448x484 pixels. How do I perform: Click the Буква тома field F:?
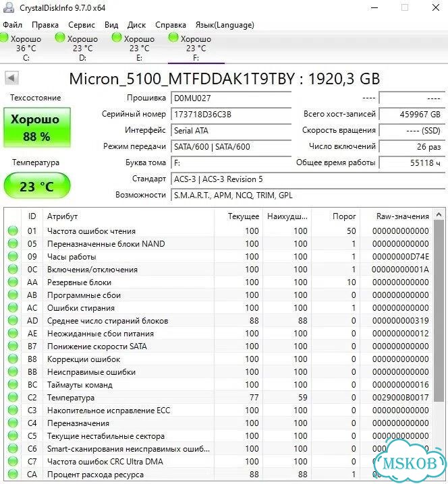[x=231, y=162]
